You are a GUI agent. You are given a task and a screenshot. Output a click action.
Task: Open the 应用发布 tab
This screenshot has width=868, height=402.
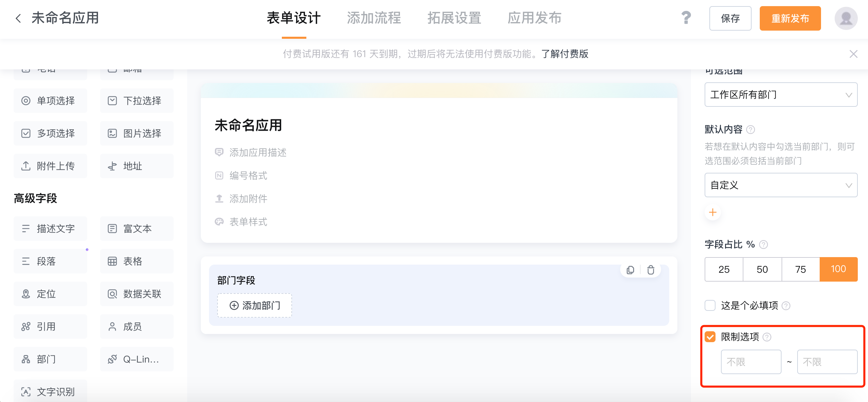coord(534,18)
